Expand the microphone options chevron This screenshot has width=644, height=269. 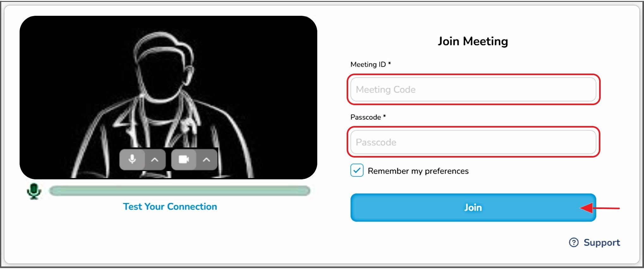[155, 160]
